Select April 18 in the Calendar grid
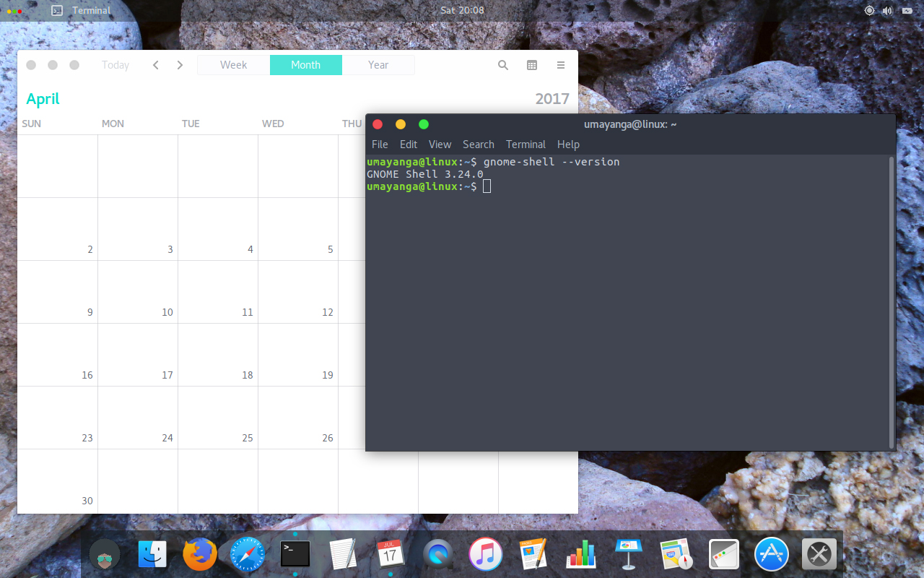The width and height of the screenshot is (924, 578). tap(218, 355)
